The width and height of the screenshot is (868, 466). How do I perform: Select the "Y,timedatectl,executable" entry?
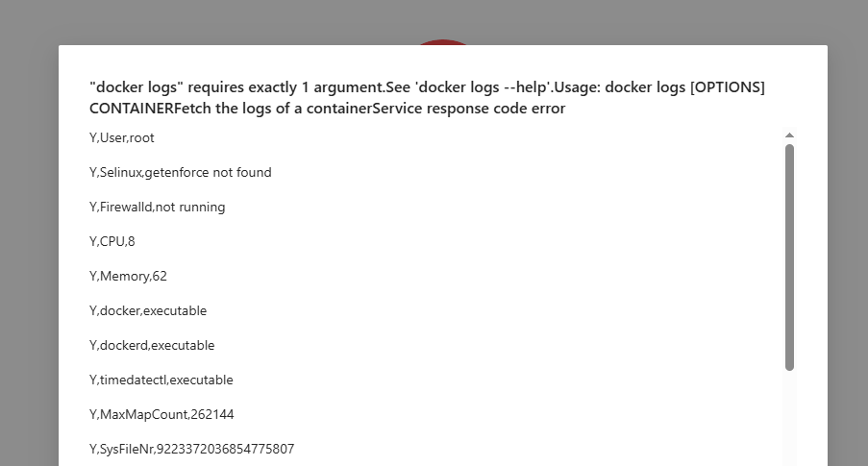pyautogui.click(x=161, y=380)
